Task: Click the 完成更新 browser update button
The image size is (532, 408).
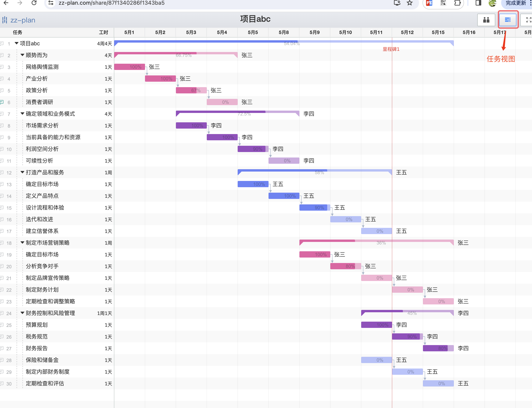Action: 516,3
